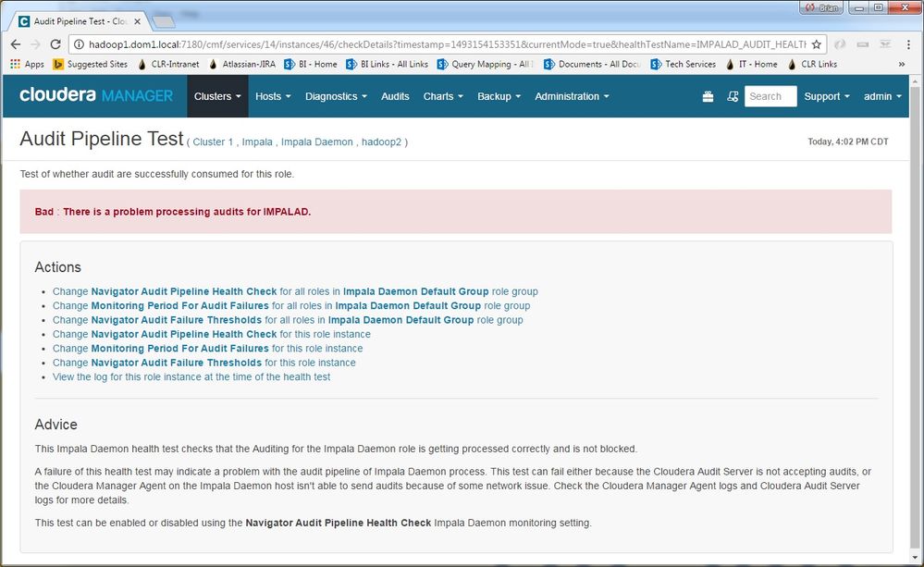
Task: Open the IT - Home bookmark
Action: pos(751,64)
